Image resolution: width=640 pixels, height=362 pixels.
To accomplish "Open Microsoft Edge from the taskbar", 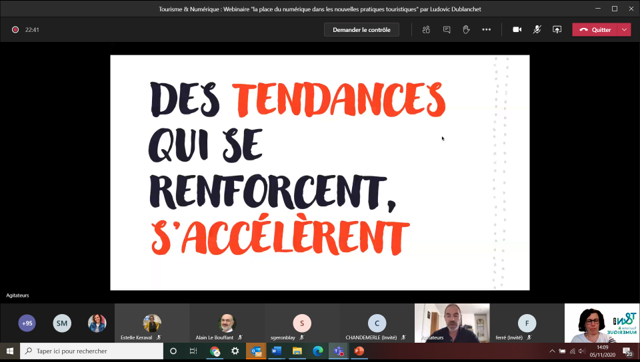I will pyautogui.click(x=318, y=351).
